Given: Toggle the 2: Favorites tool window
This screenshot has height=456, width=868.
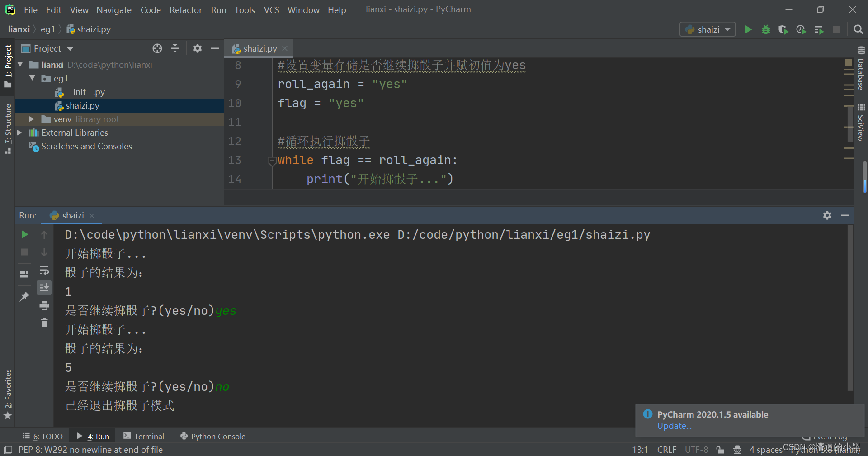Looking at the screenshot, I should [x=8, y=394].
